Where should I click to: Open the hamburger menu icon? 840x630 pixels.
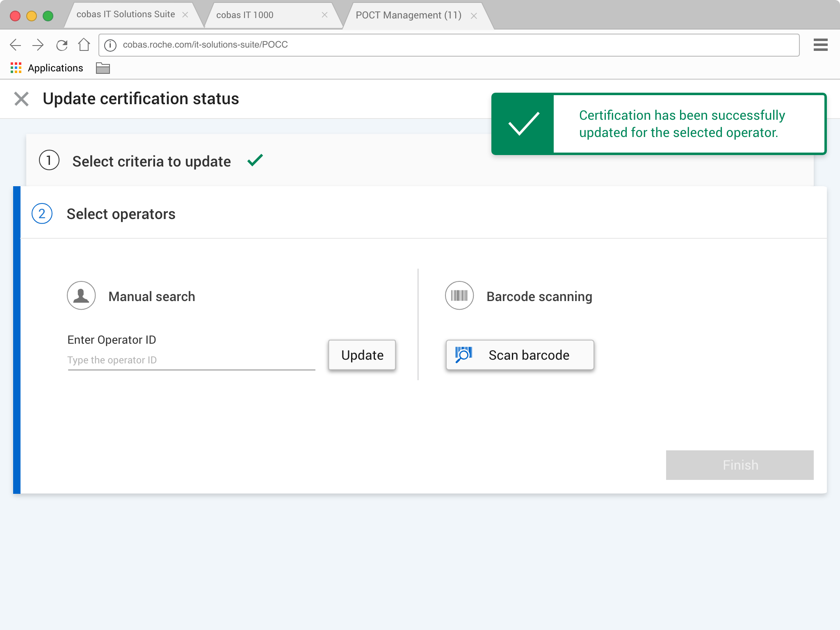pyautogui.click(x=820, y=45)
